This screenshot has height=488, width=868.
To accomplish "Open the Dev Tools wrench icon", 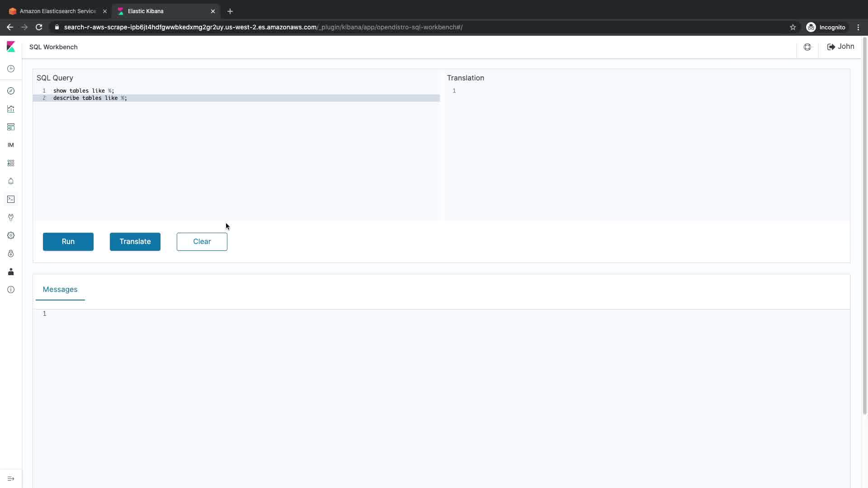I will [11, 217].
